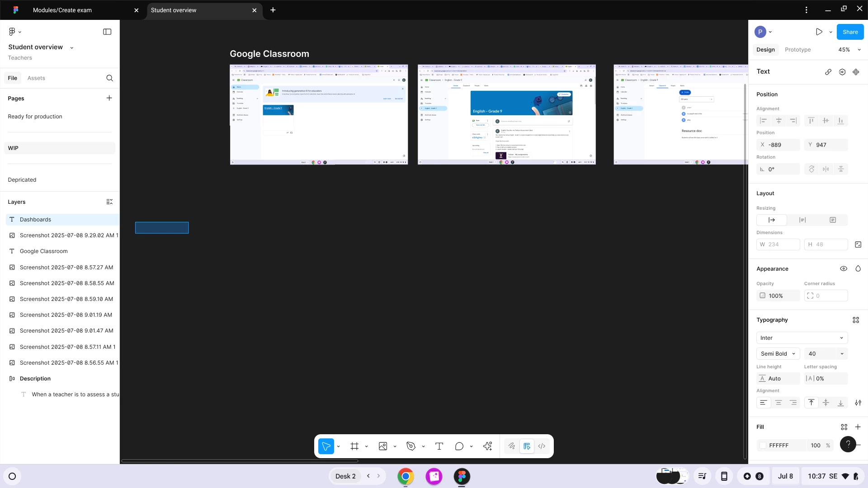The height and width of the screenshot is (488, 868).
Task: Open user avatar dropdown chevron
Action: [x=770, y=32]
